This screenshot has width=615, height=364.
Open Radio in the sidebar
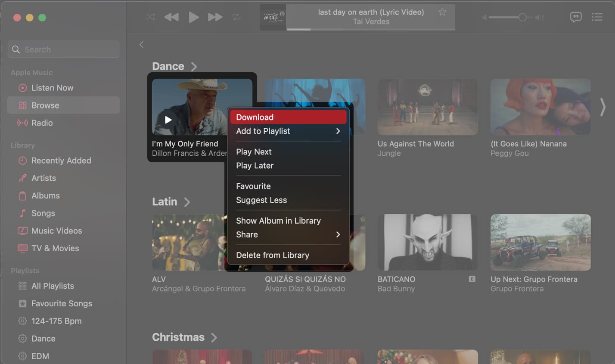(x=63, y=123)
